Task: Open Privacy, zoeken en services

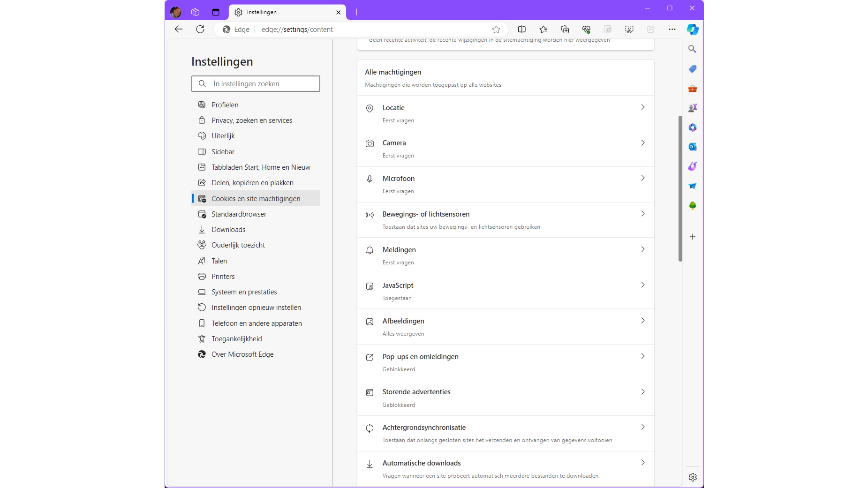Action: tap(251, 120)
